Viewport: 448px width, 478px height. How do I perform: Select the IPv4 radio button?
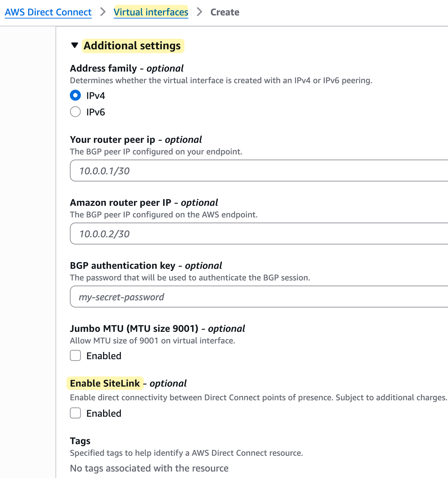tap(75, 95)
